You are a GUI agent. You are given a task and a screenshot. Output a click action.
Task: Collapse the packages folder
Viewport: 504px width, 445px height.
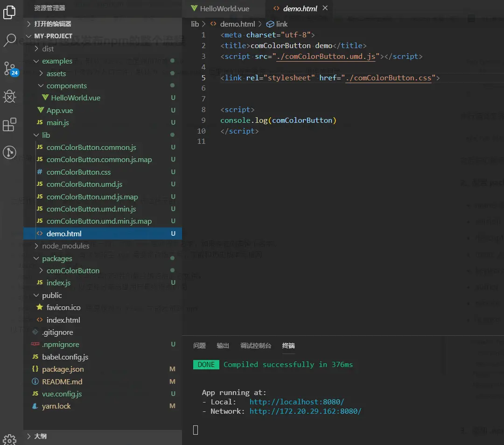click(x=103, y=258)
